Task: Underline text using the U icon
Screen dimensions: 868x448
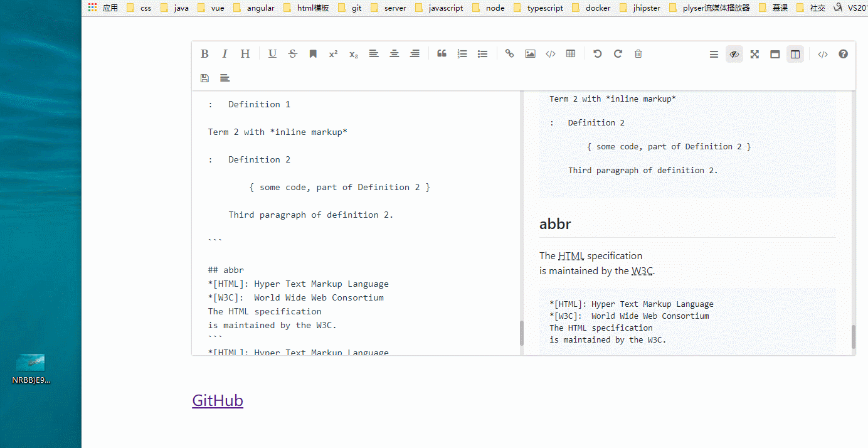Action: [x=272, y=54]
